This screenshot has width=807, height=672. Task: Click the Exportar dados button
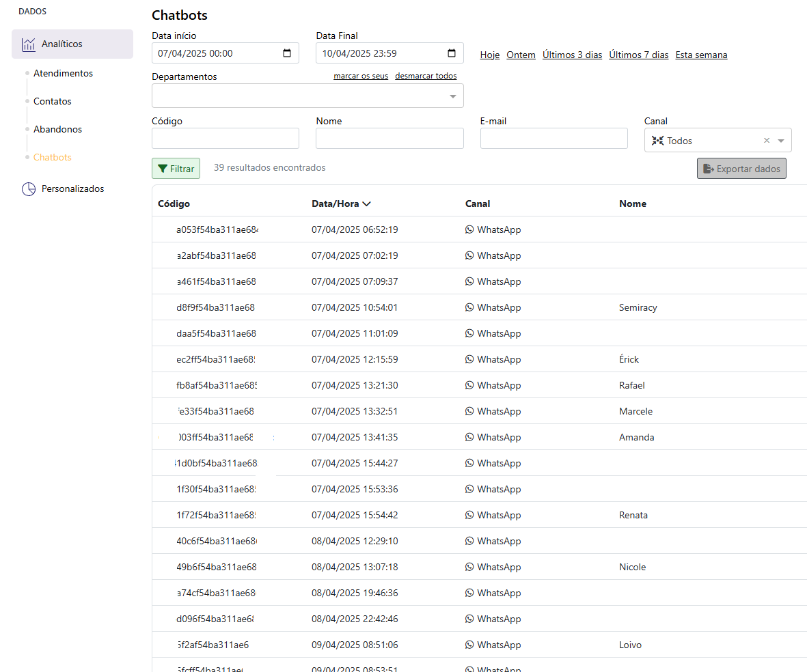point(741,169)
